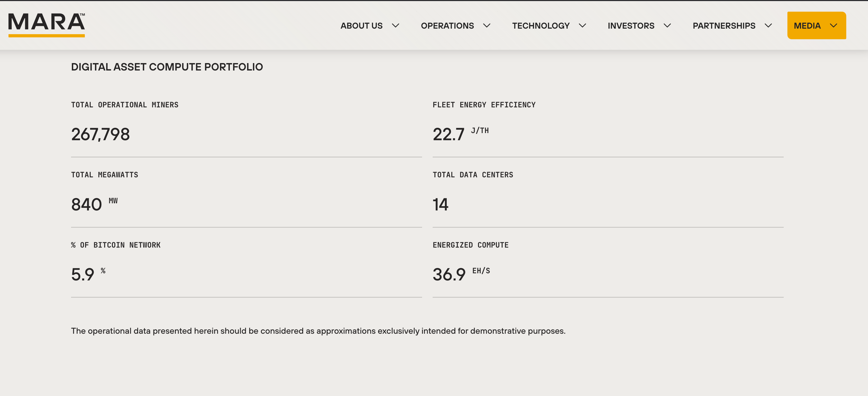The height and width of the screenshot is (396, 868).
Task: Expand the Media chevron arrow
Action: click(833, 26)
